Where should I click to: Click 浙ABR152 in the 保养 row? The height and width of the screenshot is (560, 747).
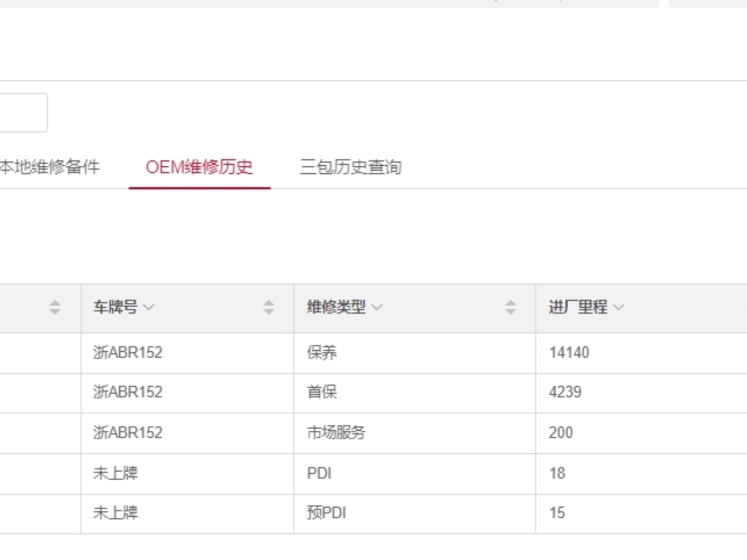pyautogui.click(x=128, y=353)
